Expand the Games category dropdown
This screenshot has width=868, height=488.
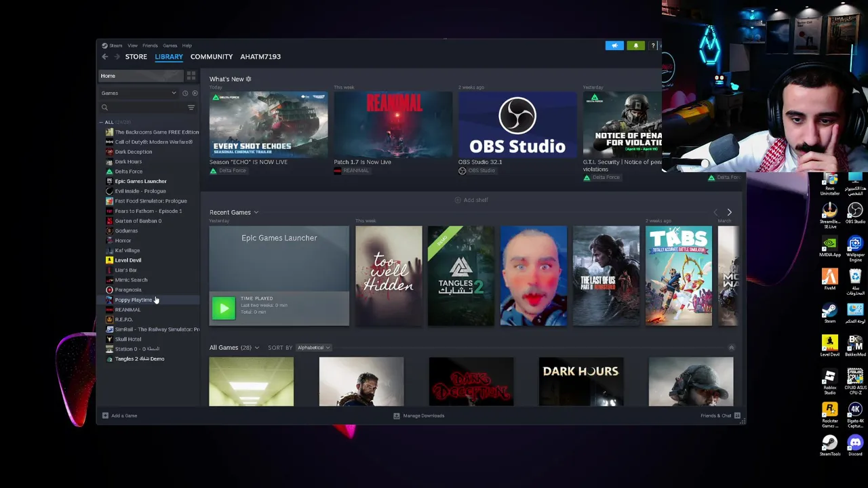click(x=138, y=94)
